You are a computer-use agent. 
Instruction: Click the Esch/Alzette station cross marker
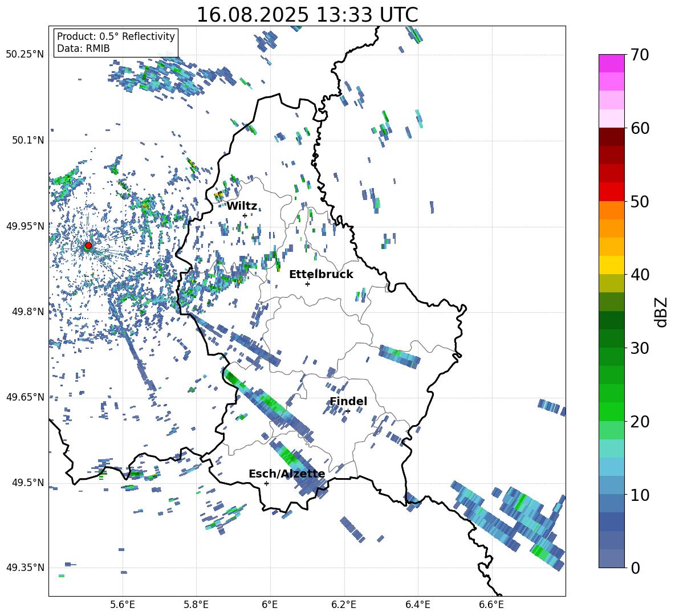coord(266,483)
